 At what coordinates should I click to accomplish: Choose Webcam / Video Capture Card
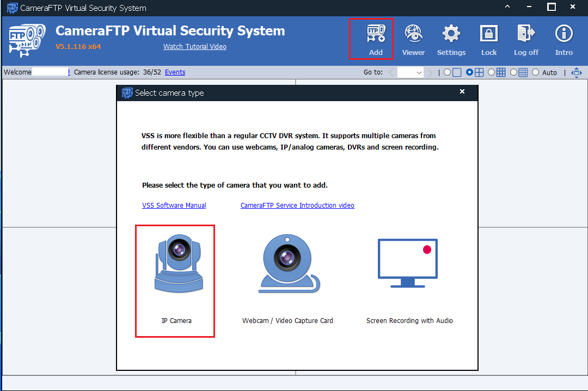point(287,280)
